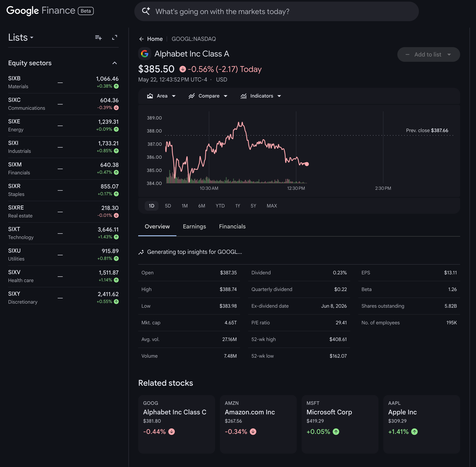Click green up arrow on SIXY Discretionary
The width and height of the screenshot is (476, 467).
tap(116, 302)
